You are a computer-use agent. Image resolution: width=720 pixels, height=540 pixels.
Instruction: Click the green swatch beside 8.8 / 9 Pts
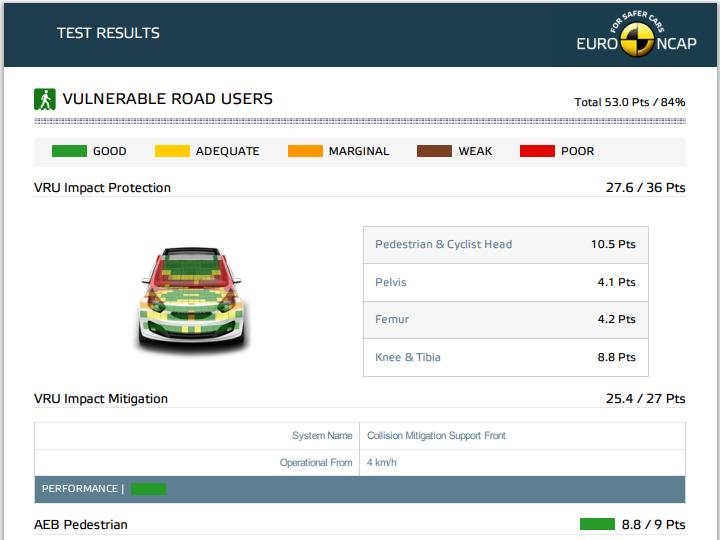click(597, 524)
